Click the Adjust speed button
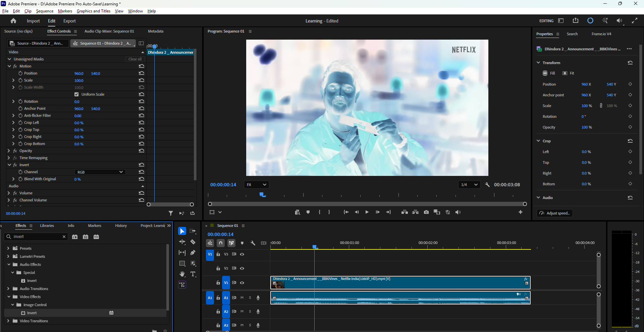 pyautogui.click(x=555, y=213)
